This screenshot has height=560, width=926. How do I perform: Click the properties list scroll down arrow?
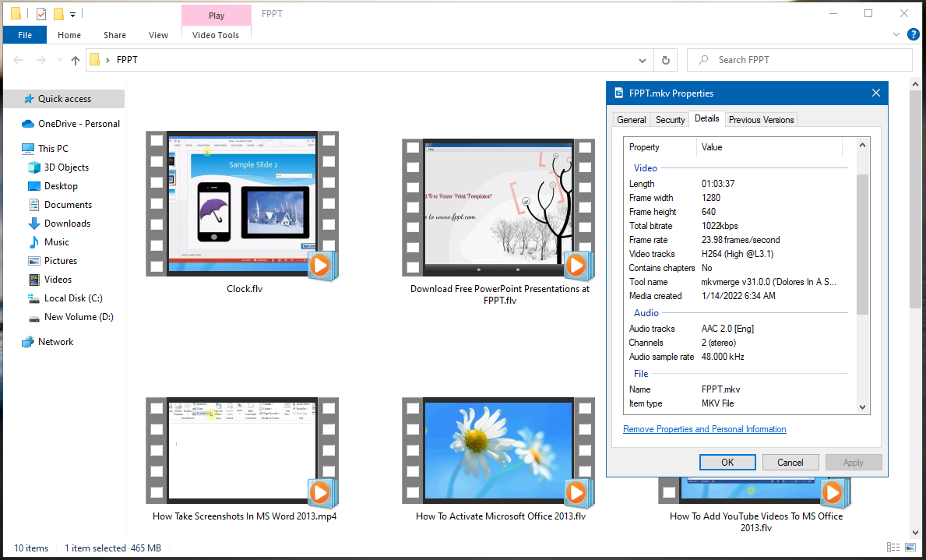coord(862,407)
